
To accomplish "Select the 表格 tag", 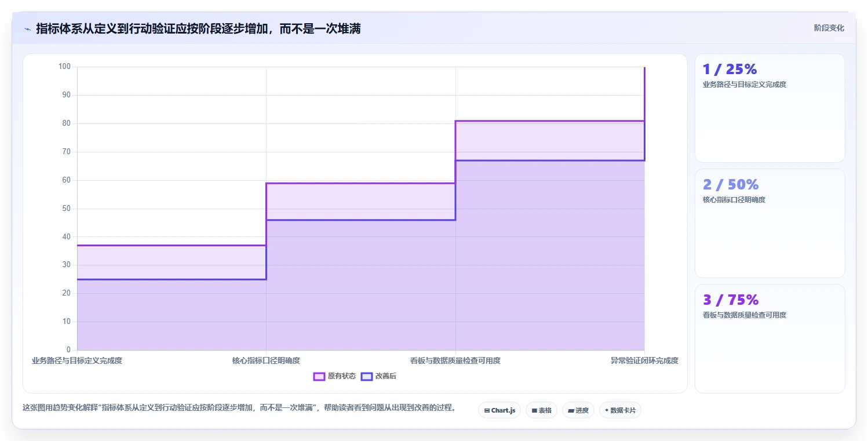I will pos(541,410).
